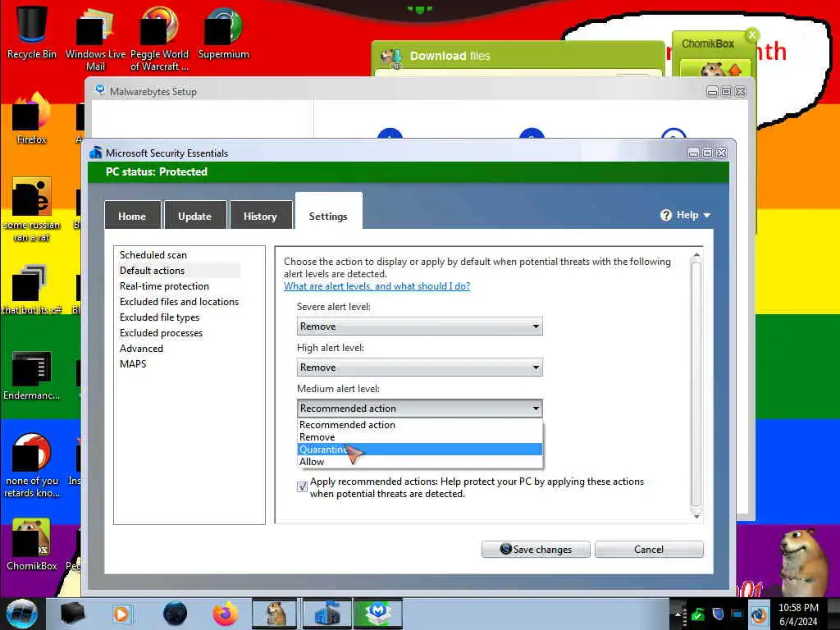Click the Malwarebytes Setup title bar icon
Viewport: 840px width, 630px height.
tap(100, 90)
